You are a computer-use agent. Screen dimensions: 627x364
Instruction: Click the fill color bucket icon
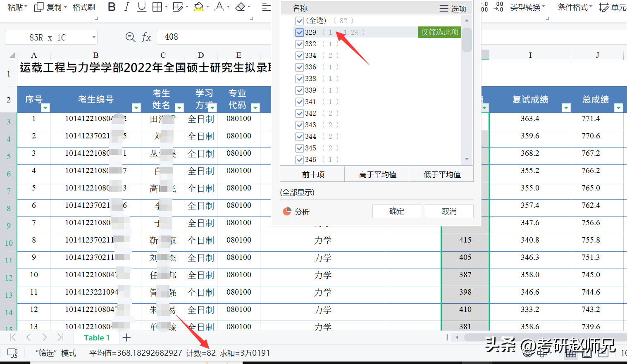pyautogui.click(x=199, y=7)
